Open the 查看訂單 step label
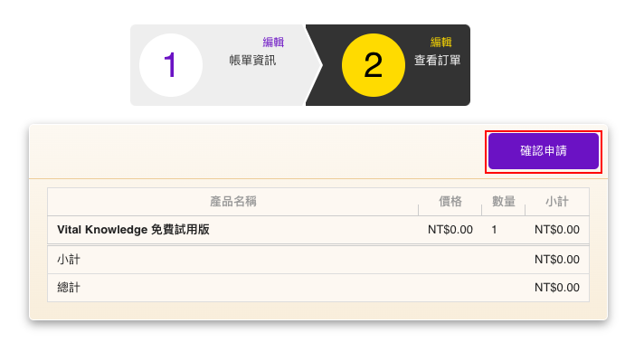 (x=438, y=61)
